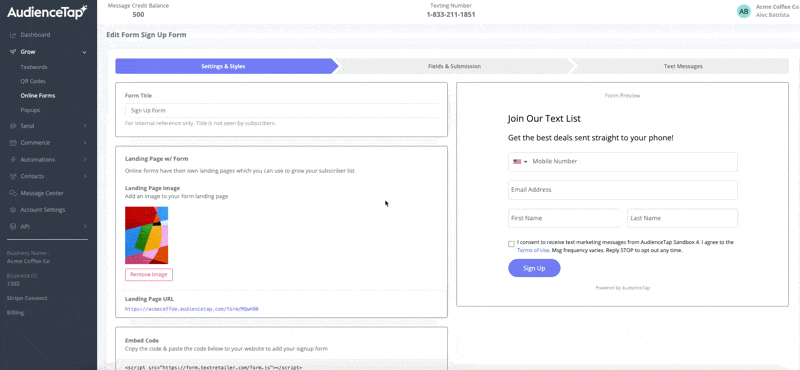Viewport: 800px width, 370px height.
Task: Open the Stripe Connect link
Action: tap(27, 298)
